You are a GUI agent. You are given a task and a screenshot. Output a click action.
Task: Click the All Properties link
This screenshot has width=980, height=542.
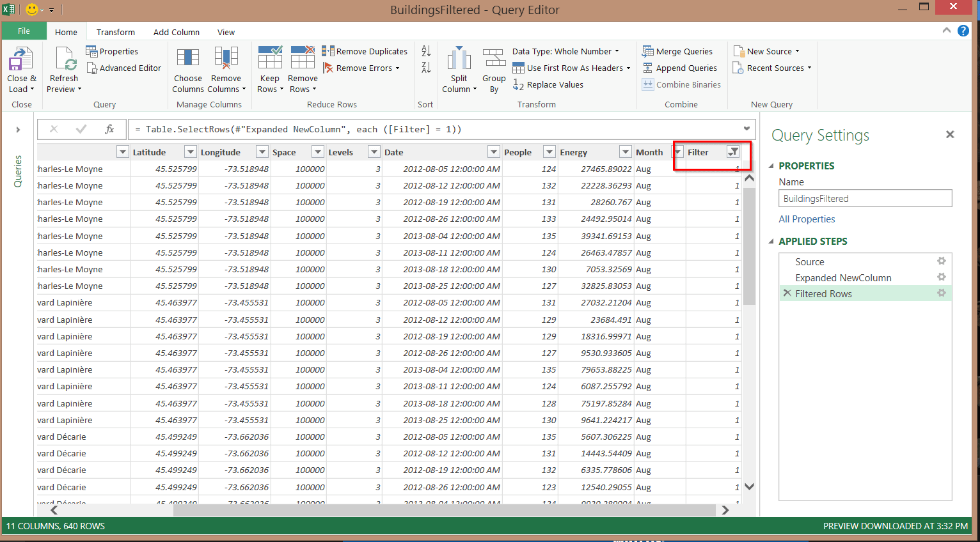(807, 219)
